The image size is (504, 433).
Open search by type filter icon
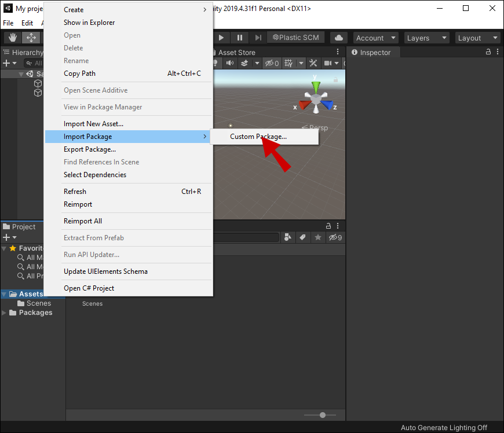click(x=288, y=237)
